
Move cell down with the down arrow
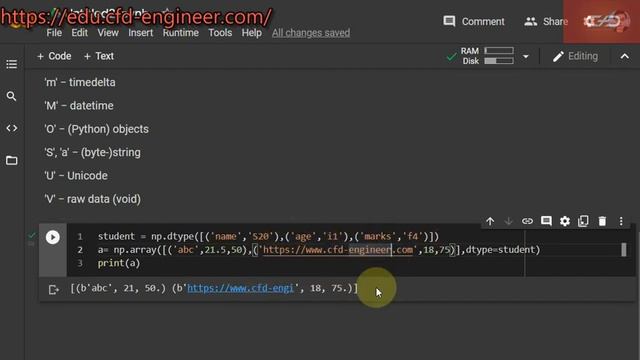click(509, 221)
